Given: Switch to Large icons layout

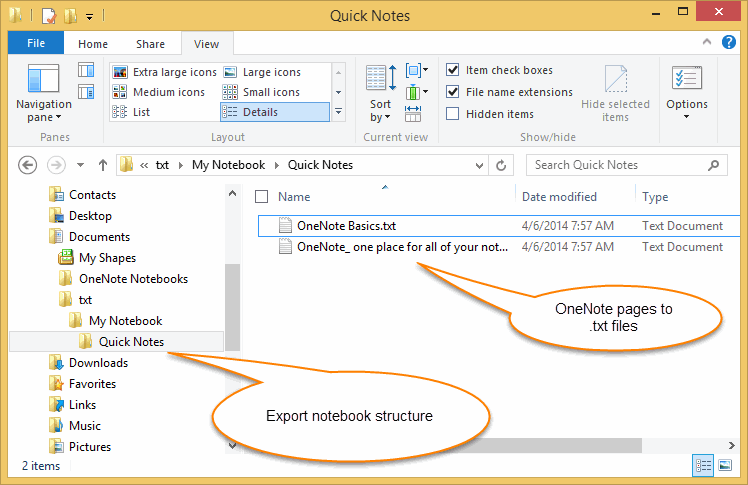Looking at the screenshot, I should (x=262, y=72).
